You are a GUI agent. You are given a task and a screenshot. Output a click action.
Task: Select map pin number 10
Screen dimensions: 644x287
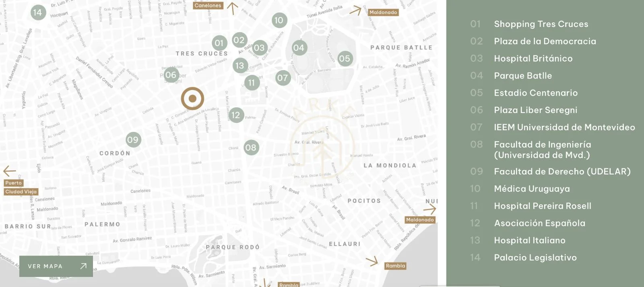tap(279, 20)
